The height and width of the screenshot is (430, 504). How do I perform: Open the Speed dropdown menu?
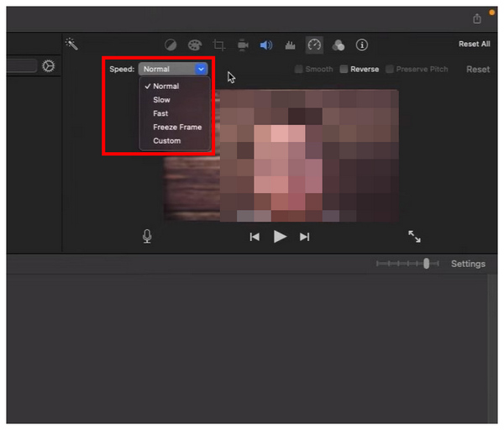click(x=173, y=69)
